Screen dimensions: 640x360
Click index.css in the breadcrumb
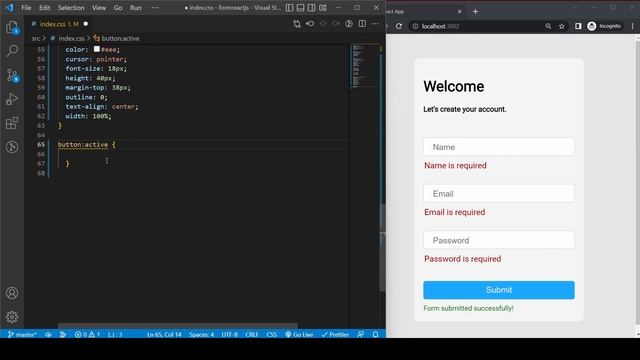pos(71,38)
